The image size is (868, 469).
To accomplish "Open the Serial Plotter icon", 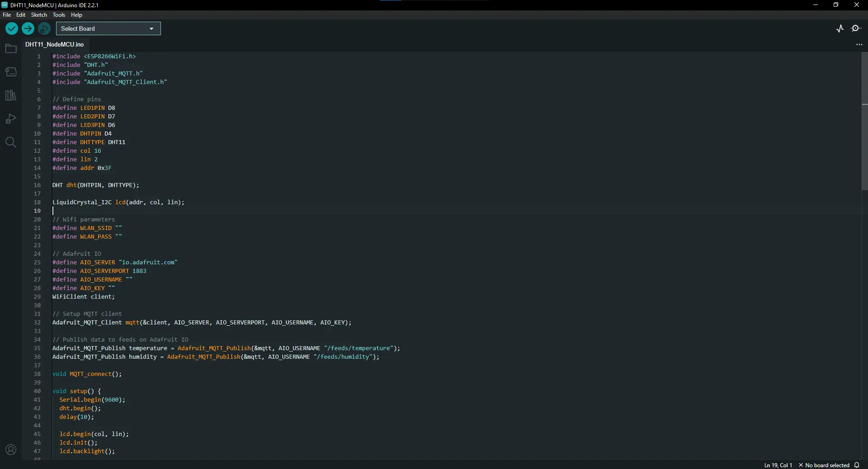I will tap(840, 28).
